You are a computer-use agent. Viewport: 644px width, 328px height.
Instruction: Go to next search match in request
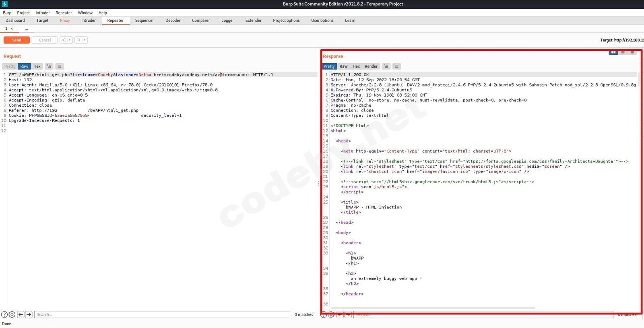(x=29, y=315)
